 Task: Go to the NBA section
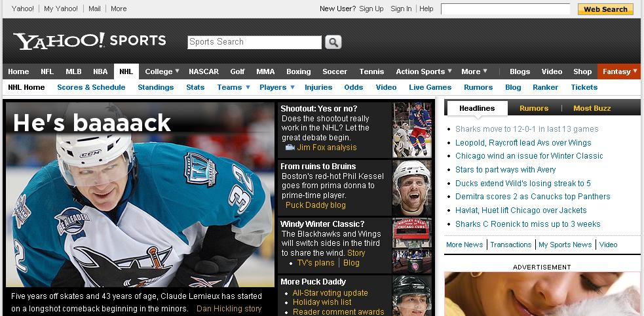tap(100, 71)
